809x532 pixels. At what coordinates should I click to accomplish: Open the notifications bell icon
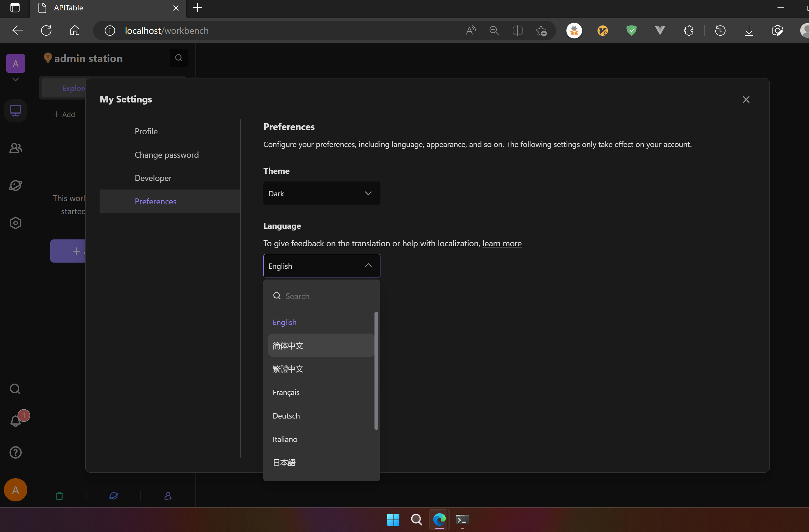click(15, 421)
